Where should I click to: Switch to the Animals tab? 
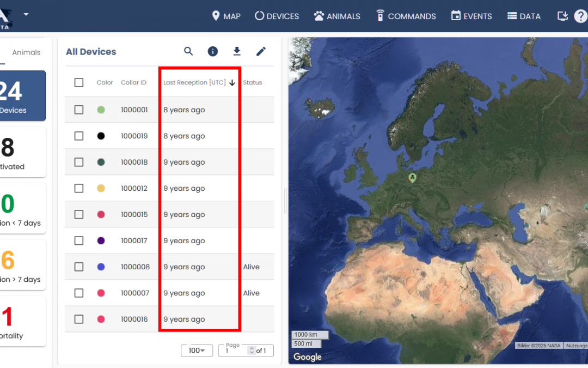tap(26, 52)
